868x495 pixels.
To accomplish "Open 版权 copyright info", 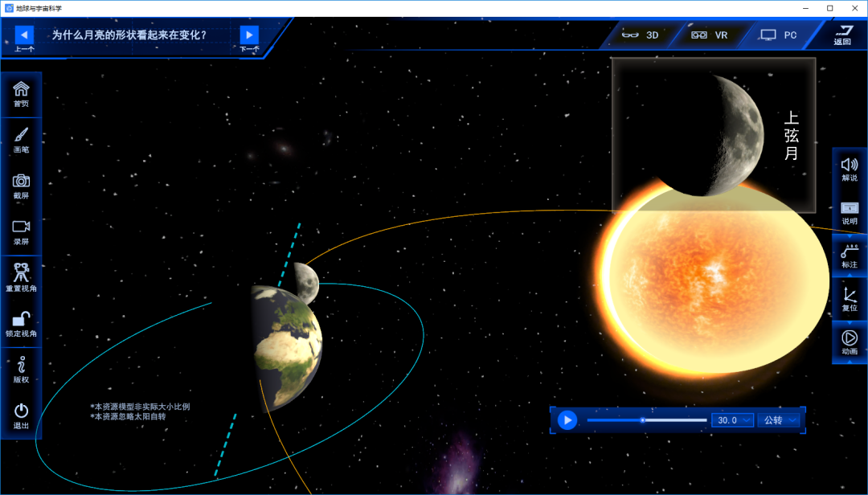I will pos(21,370).
